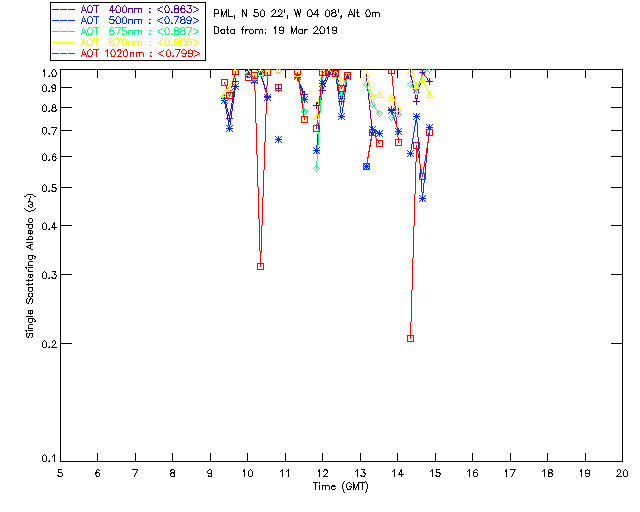Click the Single Scattering Albedo axis label
The width and height of the screenshot is (640, 512).
point(31,266)
